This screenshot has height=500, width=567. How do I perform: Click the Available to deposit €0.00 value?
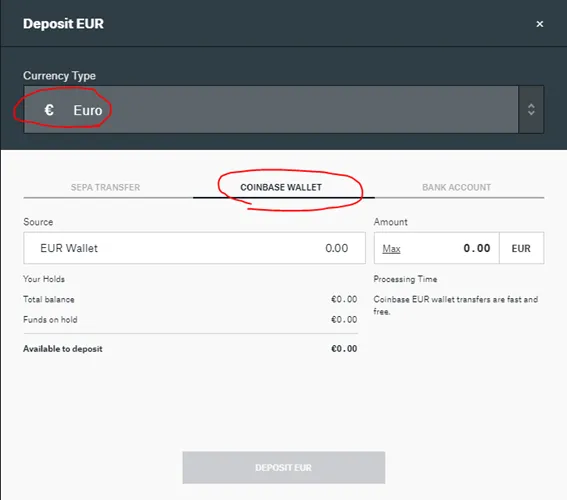click(344, 349)
